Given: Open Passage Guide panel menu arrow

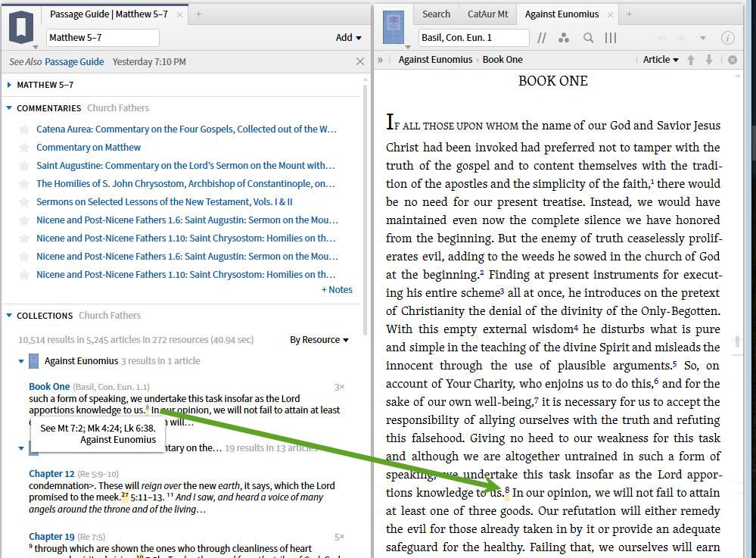Looking at the screenshot, I should [x=36, y=47].
